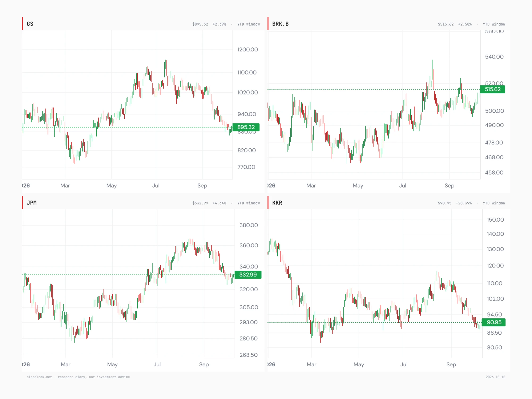
Task: Click the GS ticker title
Action: 30,24
